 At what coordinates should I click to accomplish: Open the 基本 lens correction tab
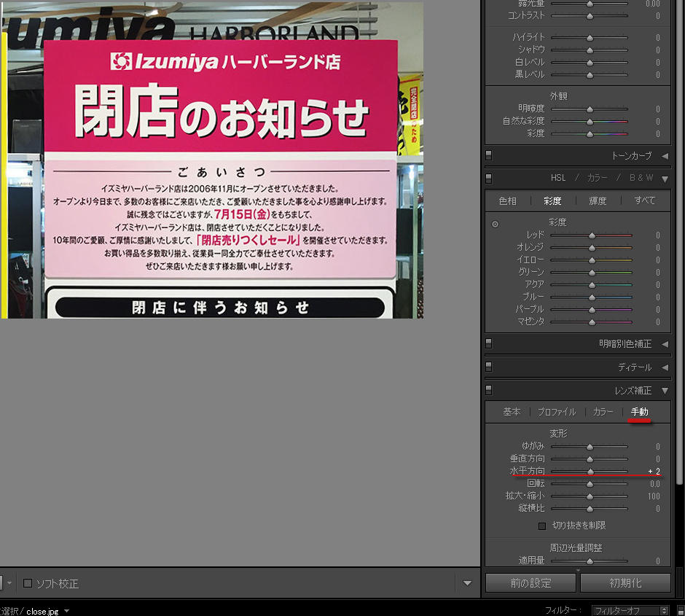click(x=512, y=412)
